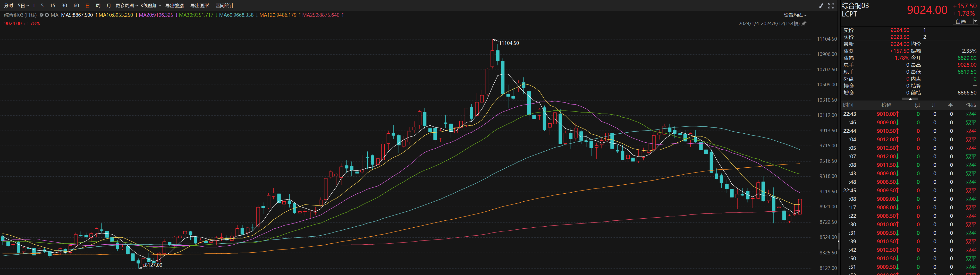Select the 30-minute period tab
This screenshot has height=275, width=980.
[x=64, y=6]
